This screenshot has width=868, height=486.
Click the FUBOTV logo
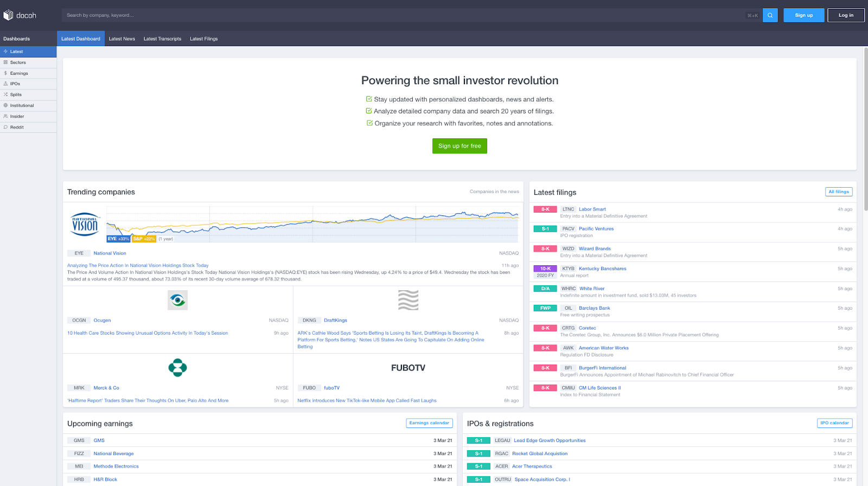(x=409, y=368)
